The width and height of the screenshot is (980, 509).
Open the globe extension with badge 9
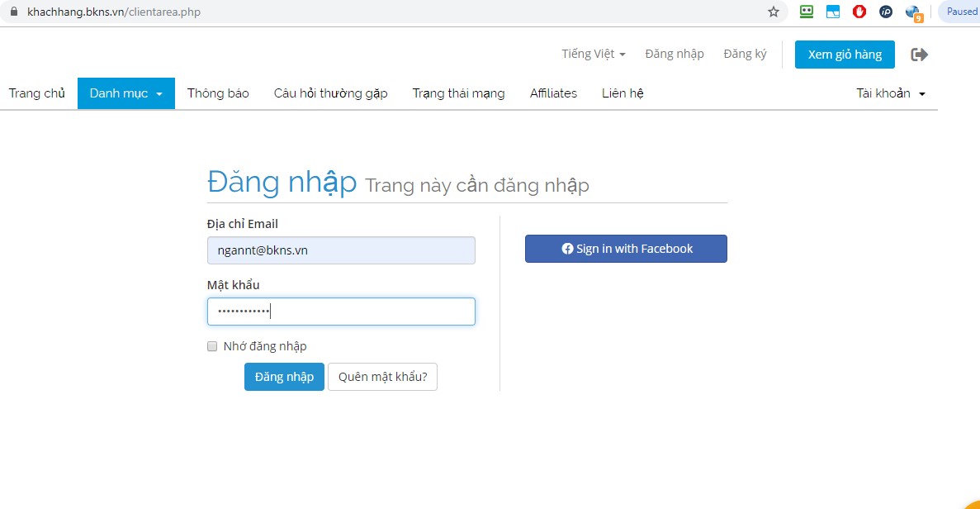point(912,12)
